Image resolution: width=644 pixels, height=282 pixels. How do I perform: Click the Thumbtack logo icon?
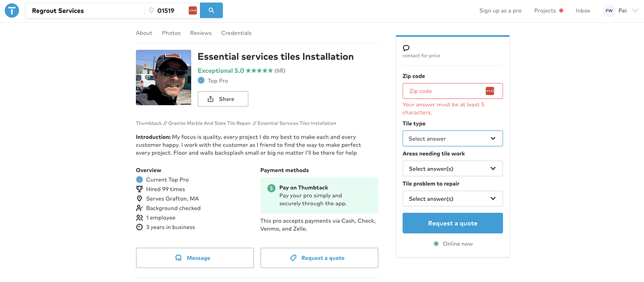point(11,11)
